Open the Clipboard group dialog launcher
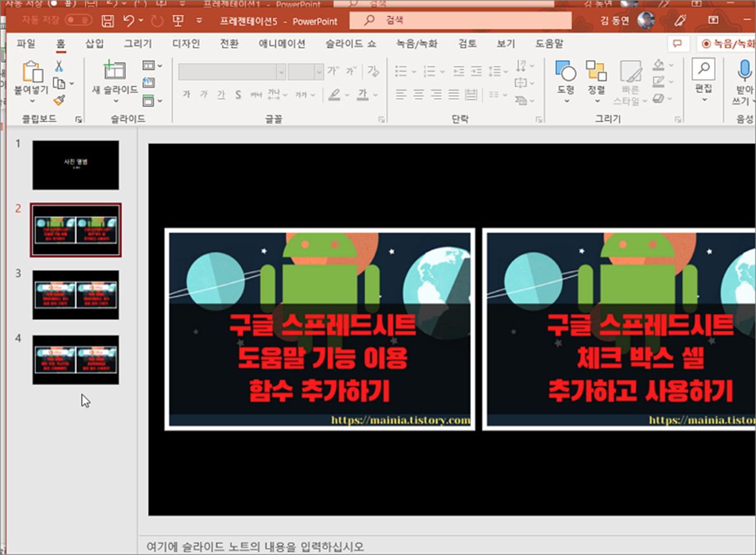This screenshot has height=555, width=756. tap(78, 119)
